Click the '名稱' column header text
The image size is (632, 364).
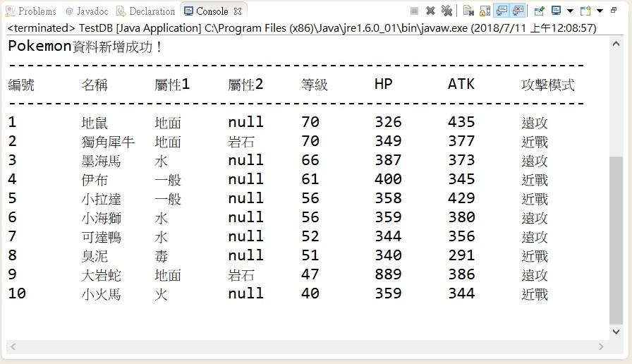(95, 85)
